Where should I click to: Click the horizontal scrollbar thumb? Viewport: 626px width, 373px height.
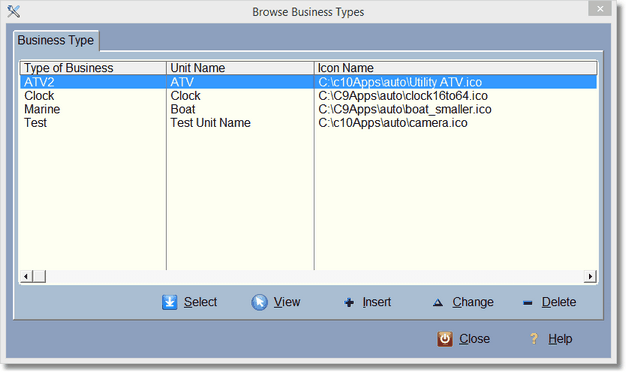pos(39,276)
